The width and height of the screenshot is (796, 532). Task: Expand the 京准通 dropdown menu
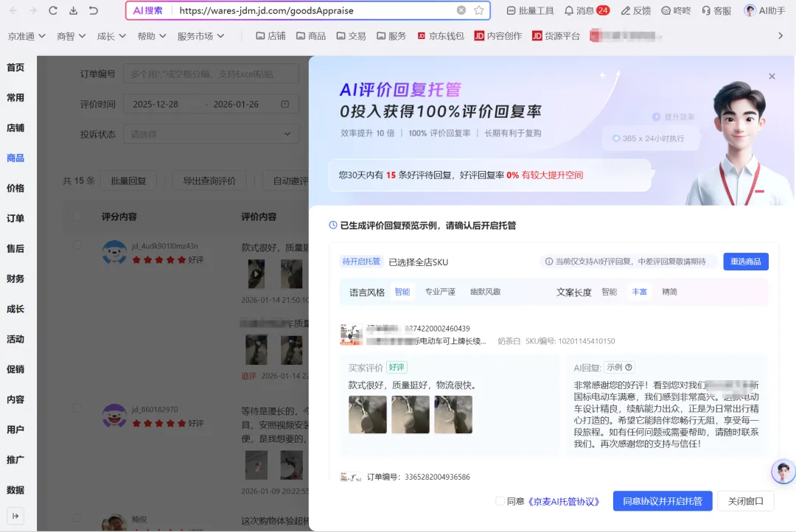(27, 35)
